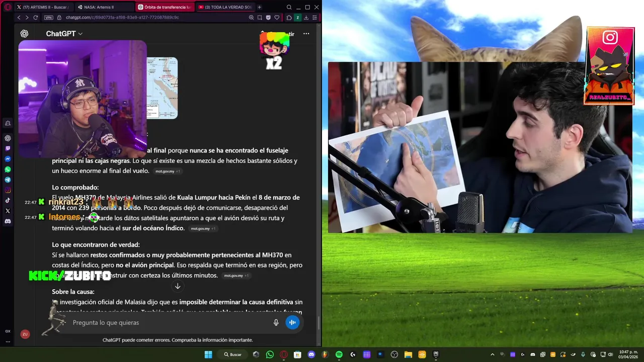Open the taskbar clock showing 10:47 p. m.
This screenshot has width=644, height=362.
[628, 354]
